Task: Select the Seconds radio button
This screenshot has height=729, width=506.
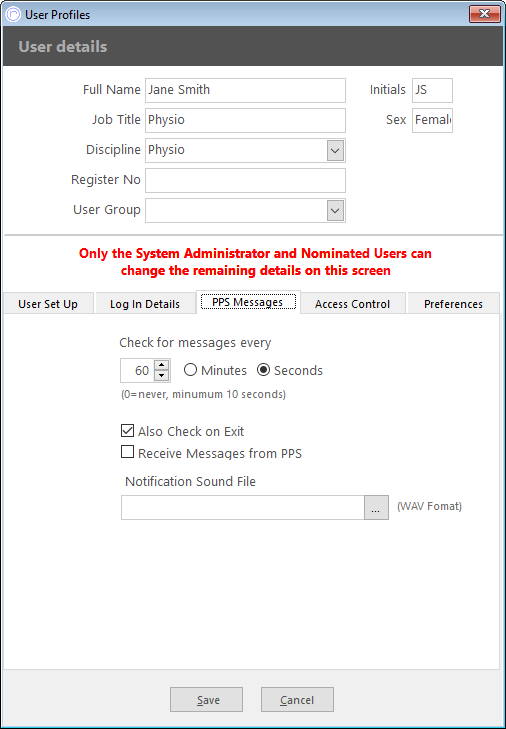Action: [263, 371]
